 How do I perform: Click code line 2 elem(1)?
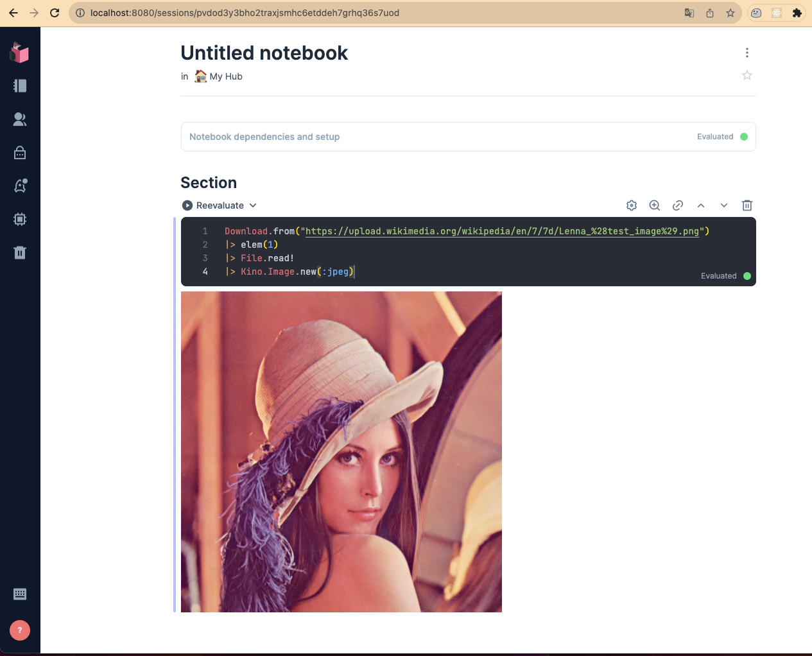[252, 245]
